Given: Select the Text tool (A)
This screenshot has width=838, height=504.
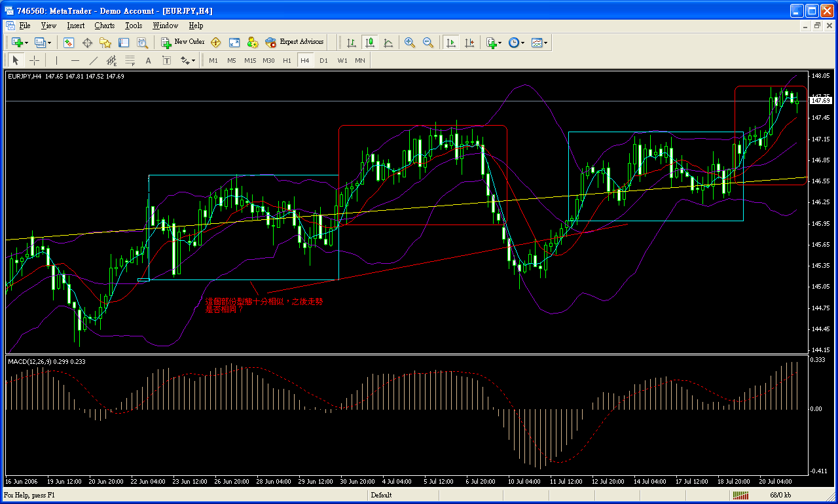Looking at the screenshot, I should coord(149,60).
